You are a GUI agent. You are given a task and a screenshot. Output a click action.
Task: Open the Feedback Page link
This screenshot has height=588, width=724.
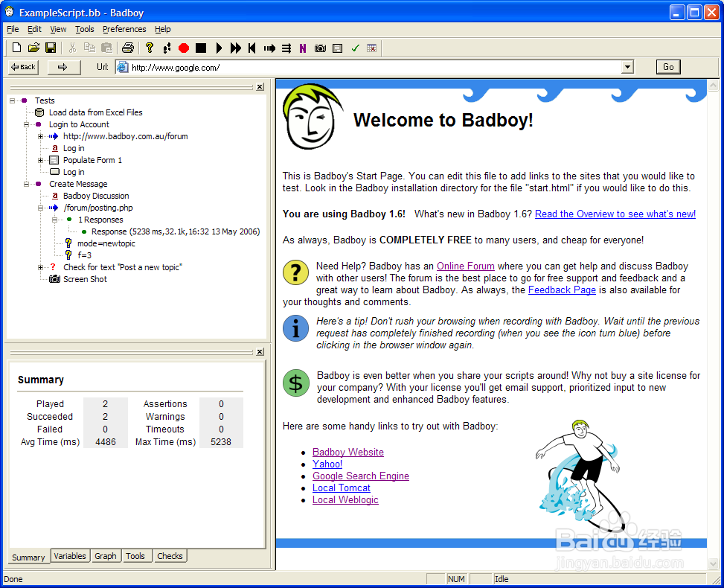(562, 290)
